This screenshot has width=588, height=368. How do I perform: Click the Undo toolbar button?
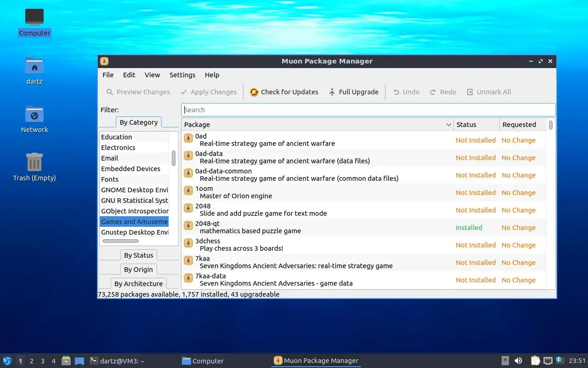coord(406,92)
